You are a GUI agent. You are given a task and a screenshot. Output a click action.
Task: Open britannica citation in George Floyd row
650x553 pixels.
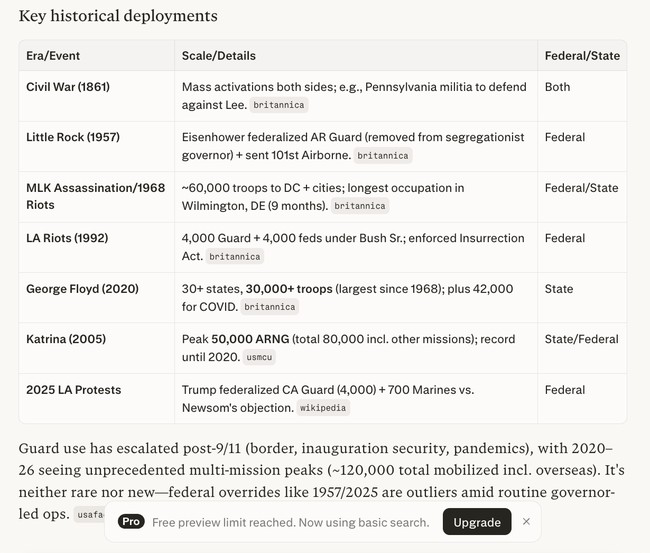269,307
